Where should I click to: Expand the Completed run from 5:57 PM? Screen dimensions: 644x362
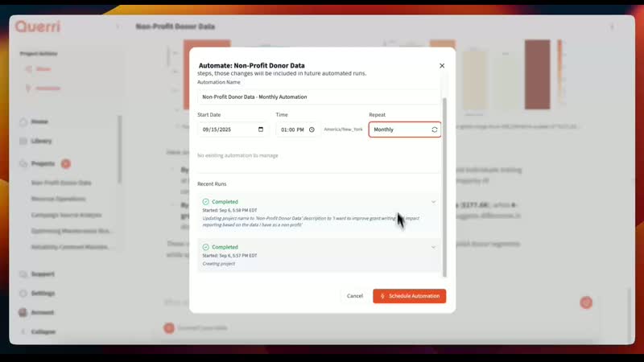433,247
